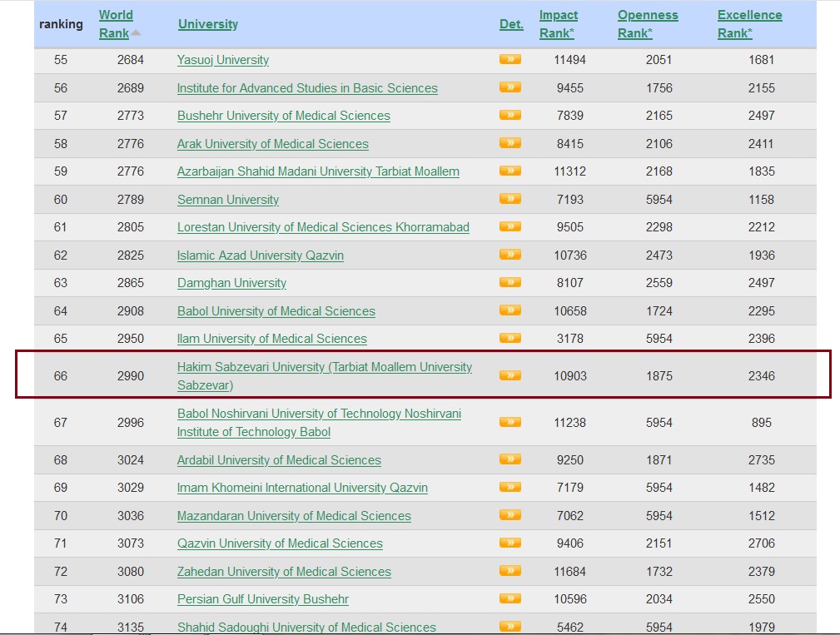Open Hakim Sabzevari University link
The height and width of the screenshot is (635, 840).
click(324, 376)
